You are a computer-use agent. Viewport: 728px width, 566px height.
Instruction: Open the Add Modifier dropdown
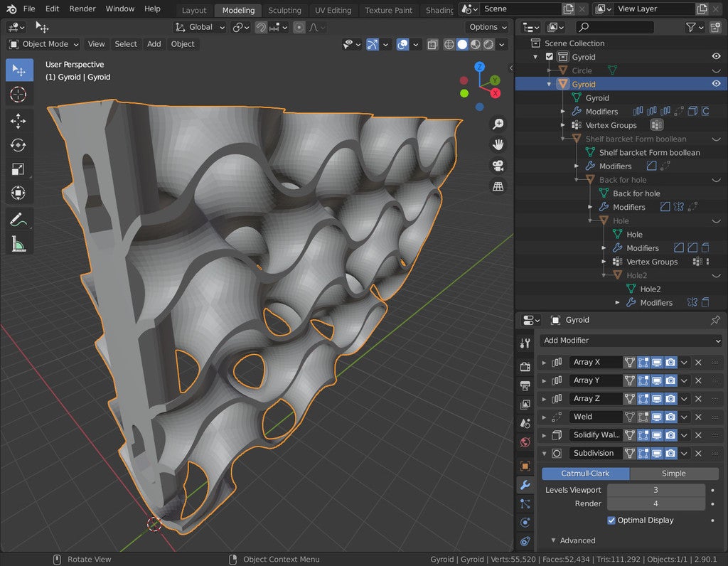pos(630,340)
